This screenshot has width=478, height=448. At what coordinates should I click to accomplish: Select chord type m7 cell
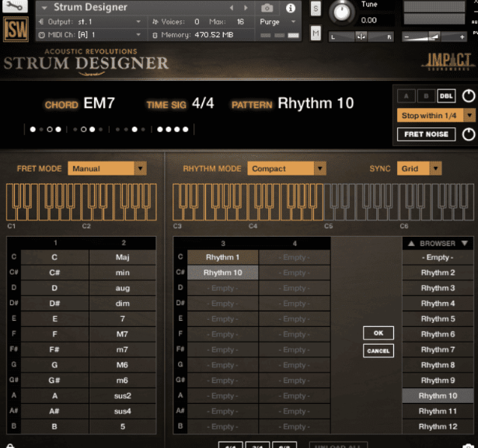(x=123, y=349)
